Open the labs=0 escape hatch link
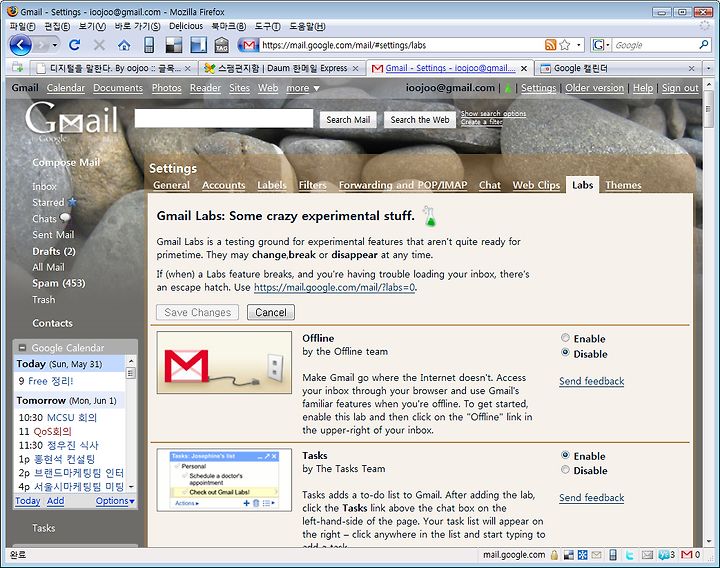Viewport: 720px width, 568px height. click(x=334, y=287)
